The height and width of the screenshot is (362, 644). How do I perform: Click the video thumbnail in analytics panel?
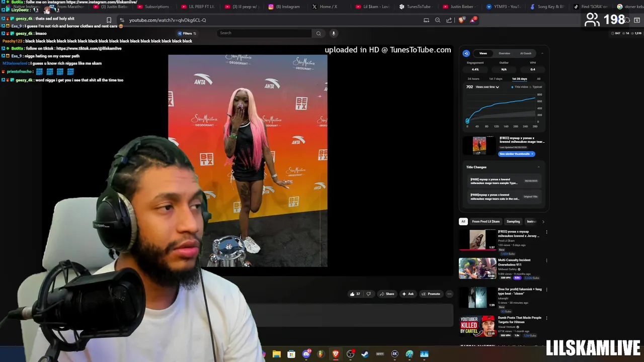[x=479, y=145]
